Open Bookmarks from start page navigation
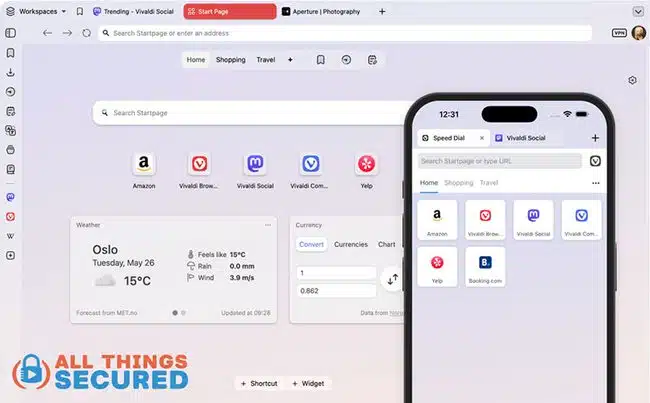The height and width of the screenshot is (403, 650). (320, 60)
